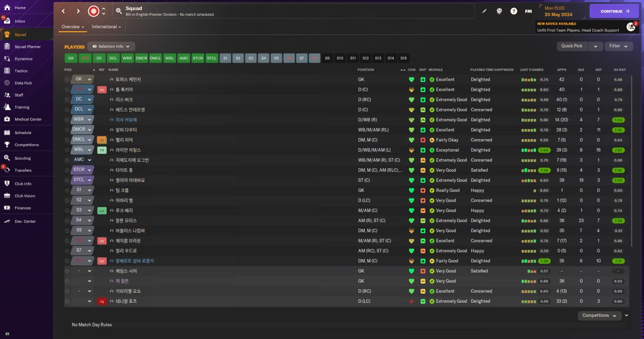The width and height of the screenshot is (644, 339).
Task: Open the Training section
Action: pyautogui.click(x=22, y=107)
